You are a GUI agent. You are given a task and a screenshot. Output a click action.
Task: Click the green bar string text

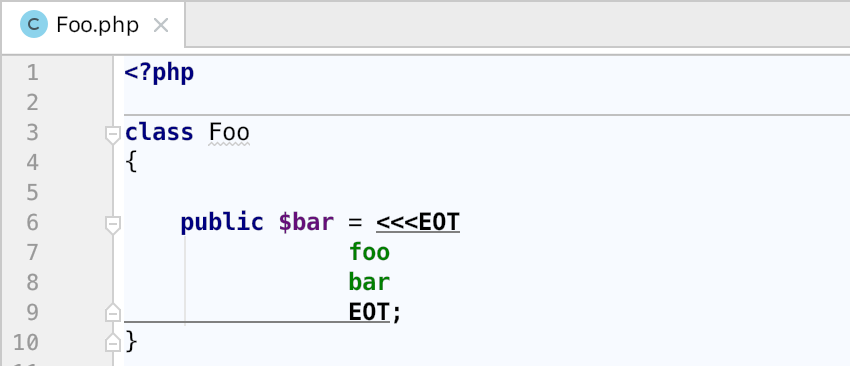click(x=369, y=282)
